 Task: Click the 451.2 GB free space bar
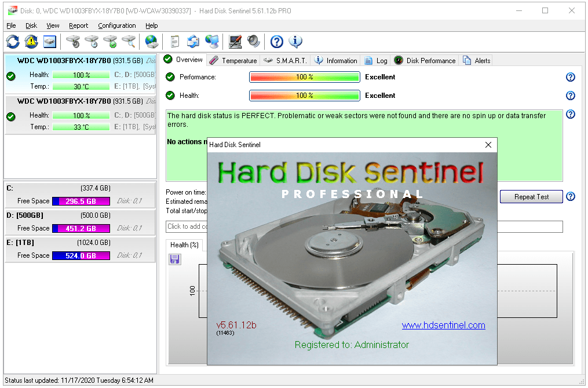[x=81, y=228]
